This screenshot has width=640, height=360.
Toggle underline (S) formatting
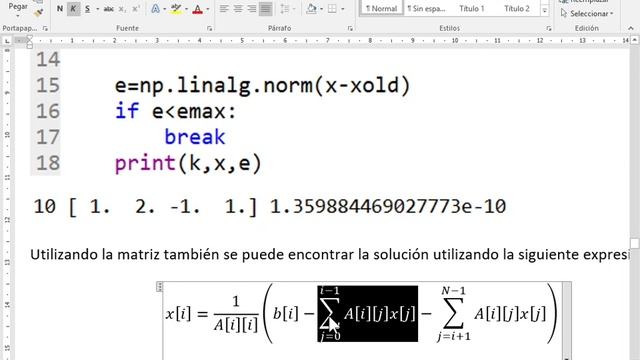(87, 9)
